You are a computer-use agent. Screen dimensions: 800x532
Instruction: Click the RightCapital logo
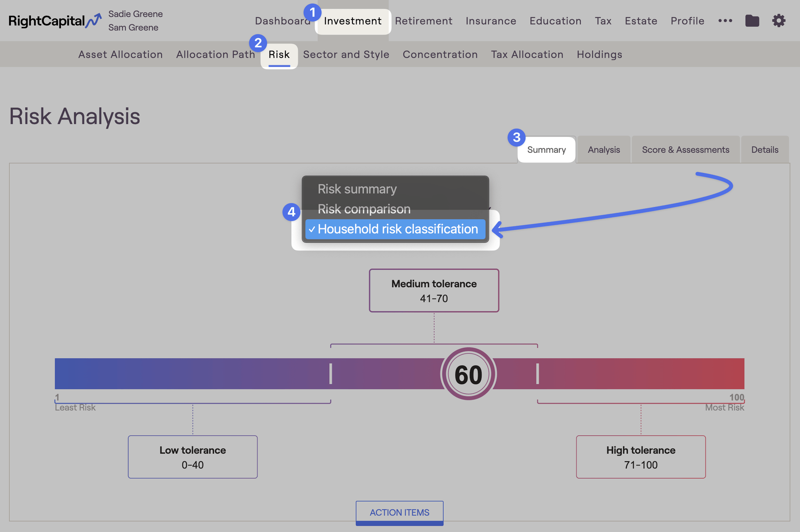[55, 21]
